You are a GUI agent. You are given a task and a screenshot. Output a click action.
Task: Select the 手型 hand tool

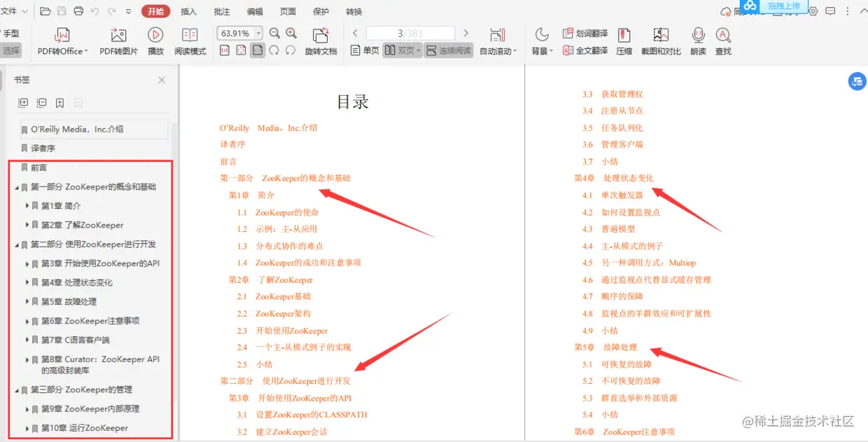10,33
